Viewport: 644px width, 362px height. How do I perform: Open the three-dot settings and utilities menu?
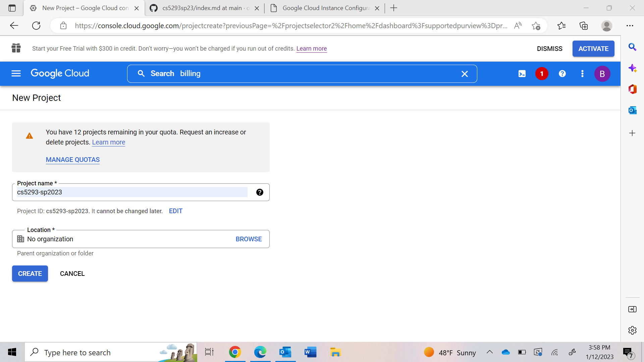[582, 74]
